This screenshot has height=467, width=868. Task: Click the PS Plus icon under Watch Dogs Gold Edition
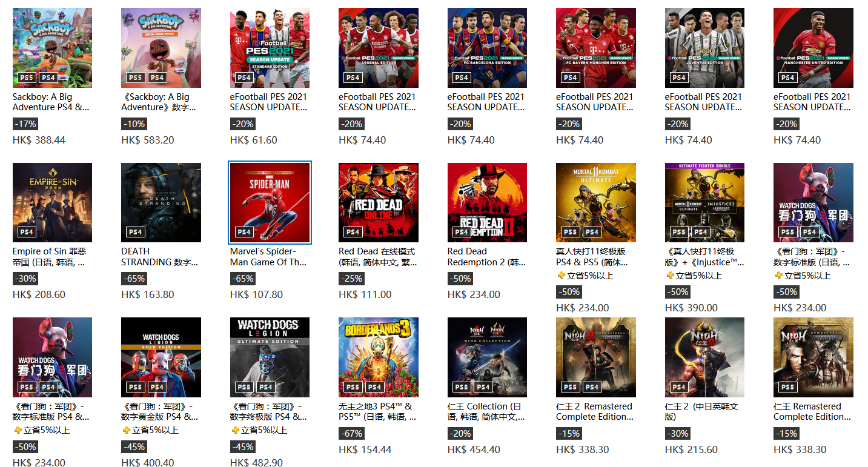pos(126,430)
